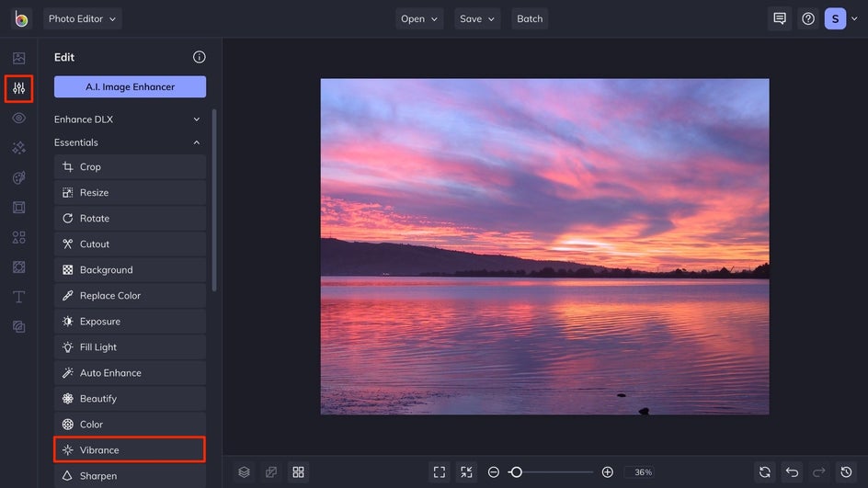The height and width of the screenshot is (488, 868).
Task: Click the zoom in plus icon
Action: tap(607, 471)
